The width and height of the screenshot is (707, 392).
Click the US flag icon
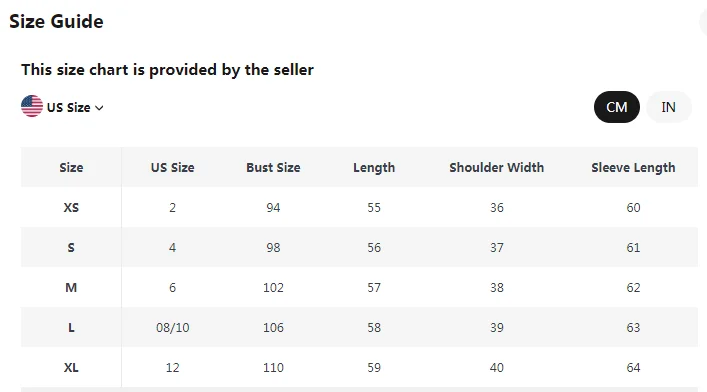click(32, 106)
